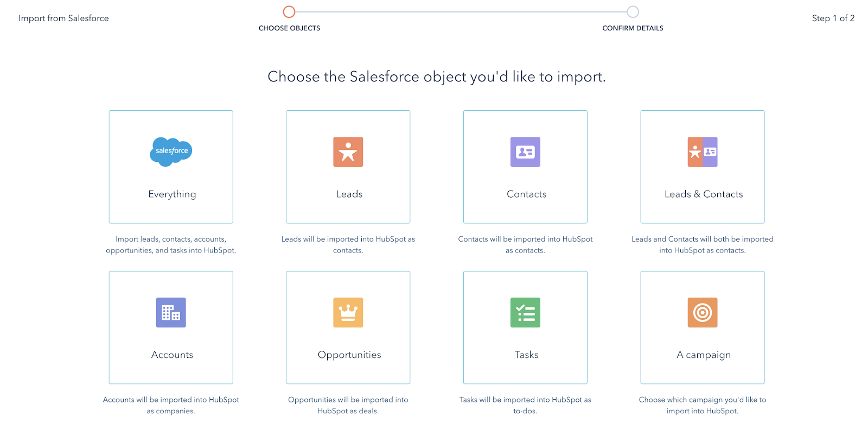Choose the Tasks card label

pyautogui.click(x=526, y=355)
